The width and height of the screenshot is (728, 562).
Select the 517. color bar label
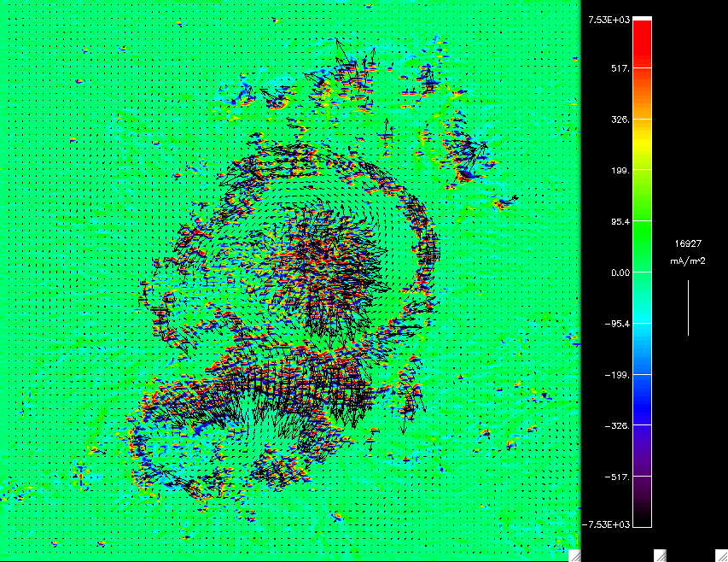[620, 68]
